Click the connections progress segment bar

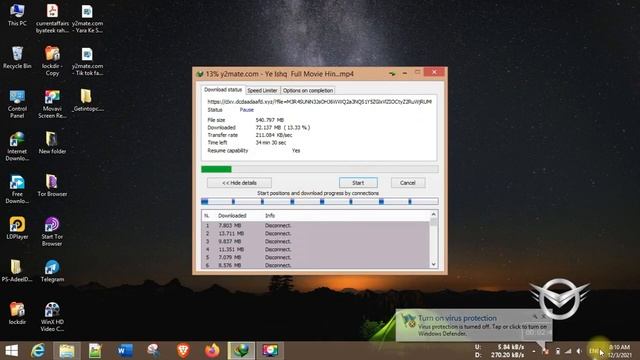(x=320, y=201)
